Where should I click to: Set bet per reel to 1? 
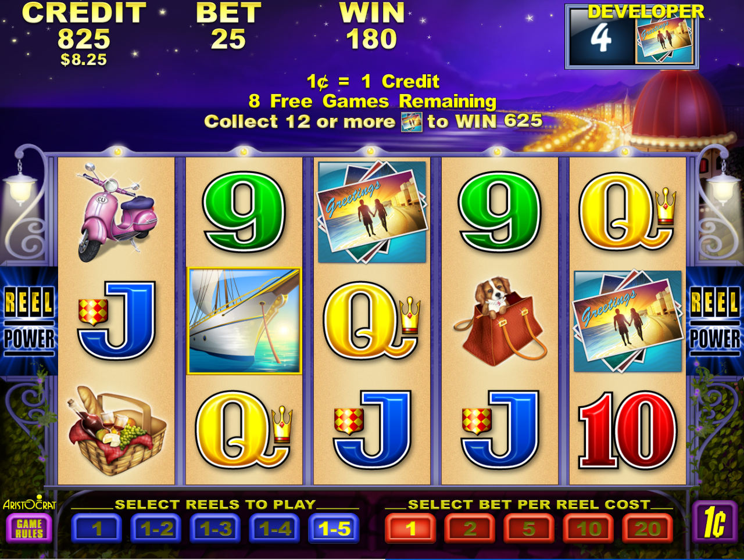(x=410, y=529)
